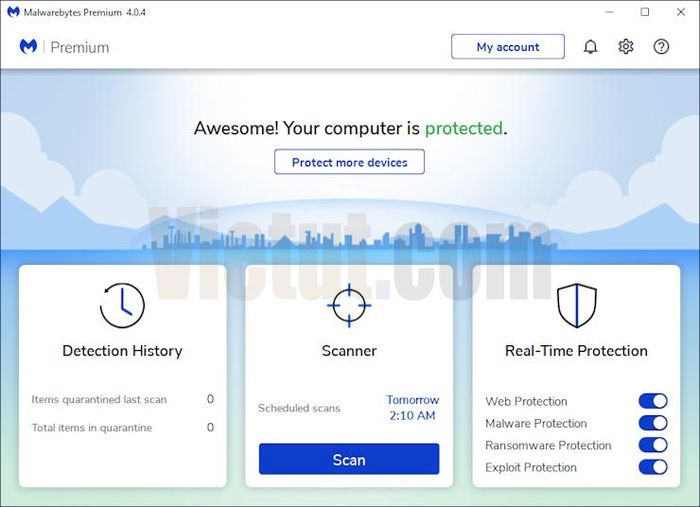Click Total items in quarantine text
Screen dimensions: 700x507
pos(92,428)
